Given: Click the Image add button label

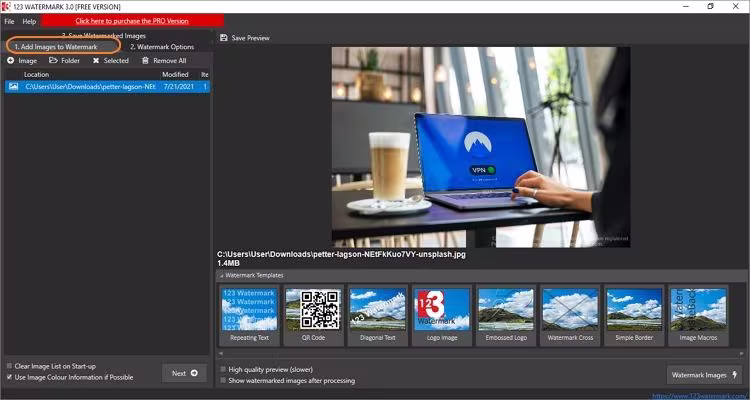Looking at the screenshot, I should [x=27, y=61].
